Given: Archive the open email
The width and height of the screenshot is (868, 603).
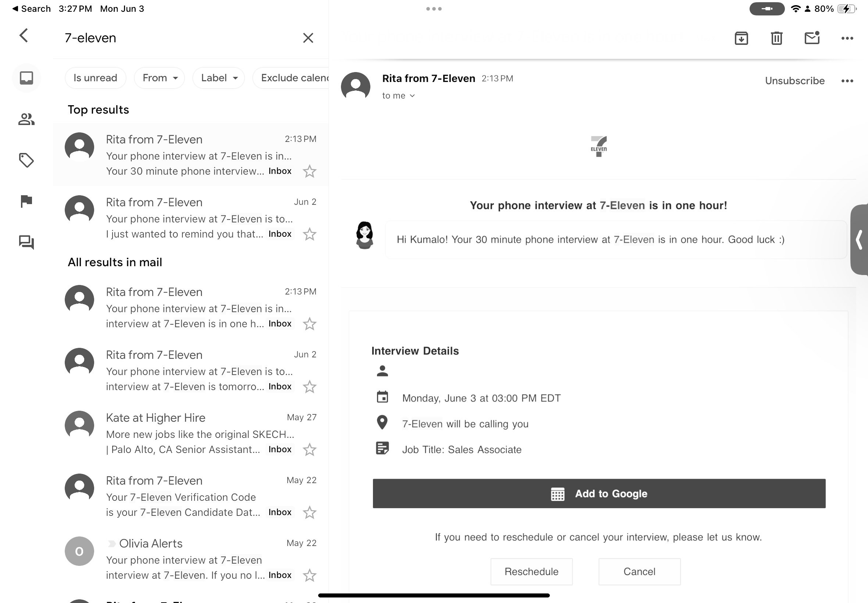Looking at the screenshot, I should tap(741, 38).
